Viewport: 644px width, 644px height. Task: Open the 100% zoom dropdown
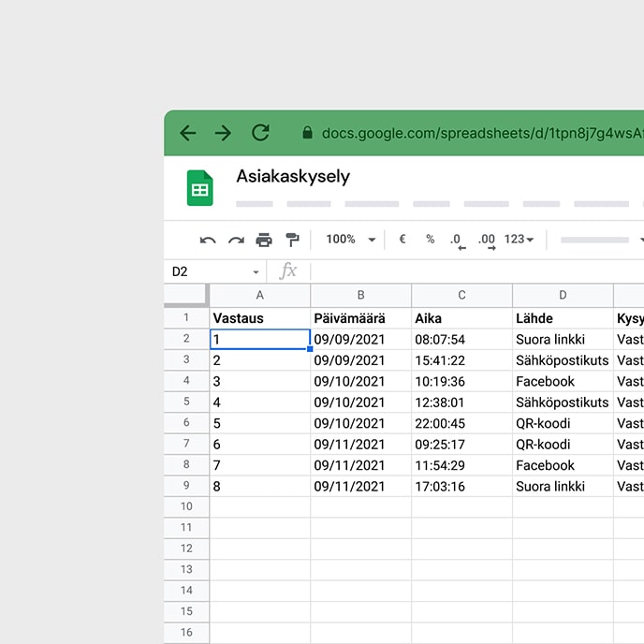351,240
